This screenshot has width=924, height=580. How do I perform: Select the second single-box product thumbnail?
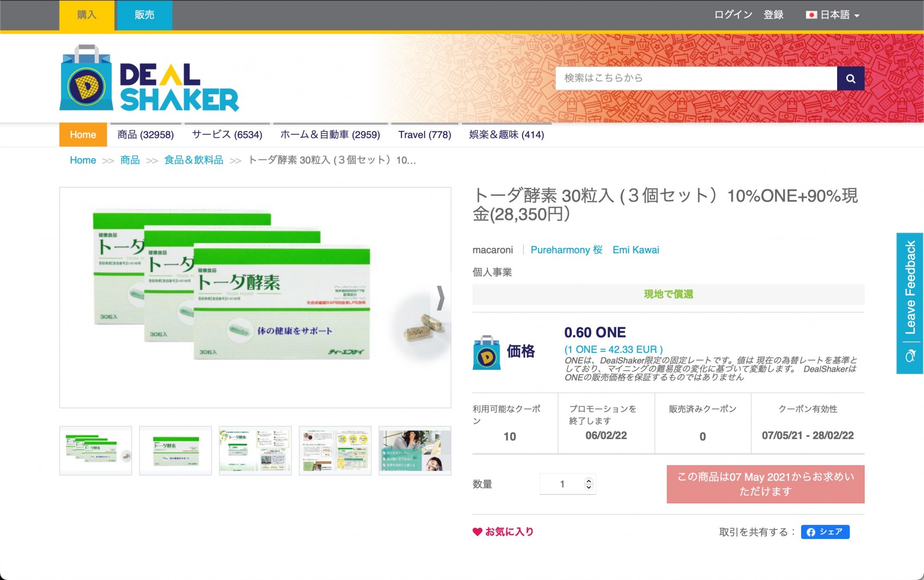(x=176, y=451)
